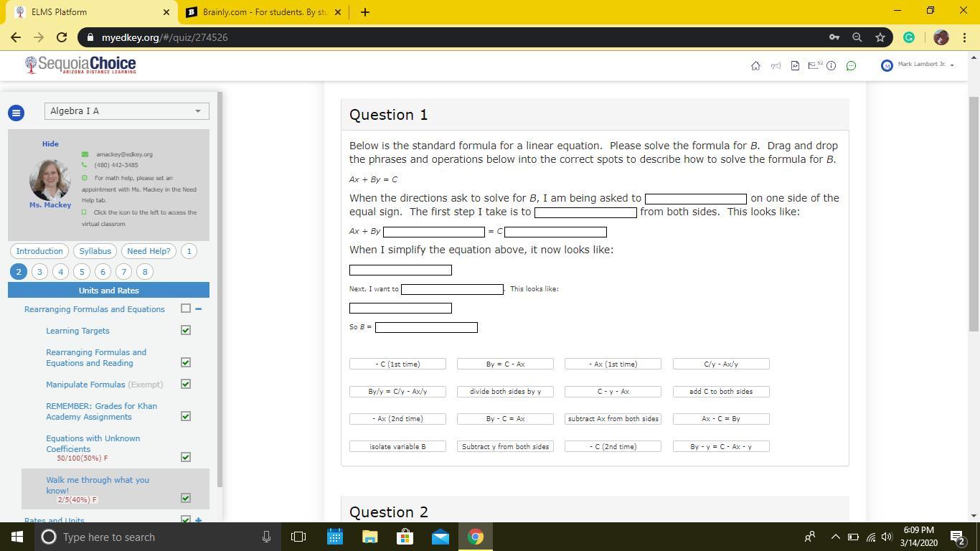Open Equations with Unknown Coefficients lesson

pos(93,443)
